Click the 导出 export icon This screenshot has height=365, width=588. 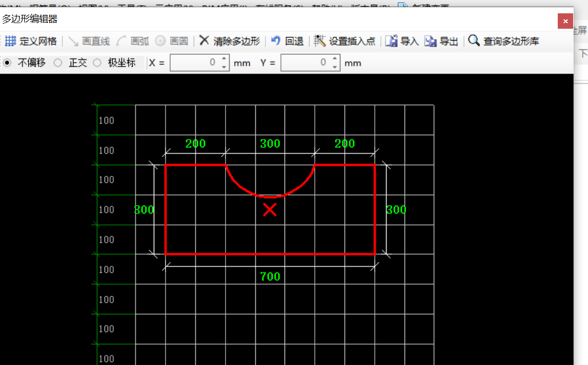coord(431,41)
